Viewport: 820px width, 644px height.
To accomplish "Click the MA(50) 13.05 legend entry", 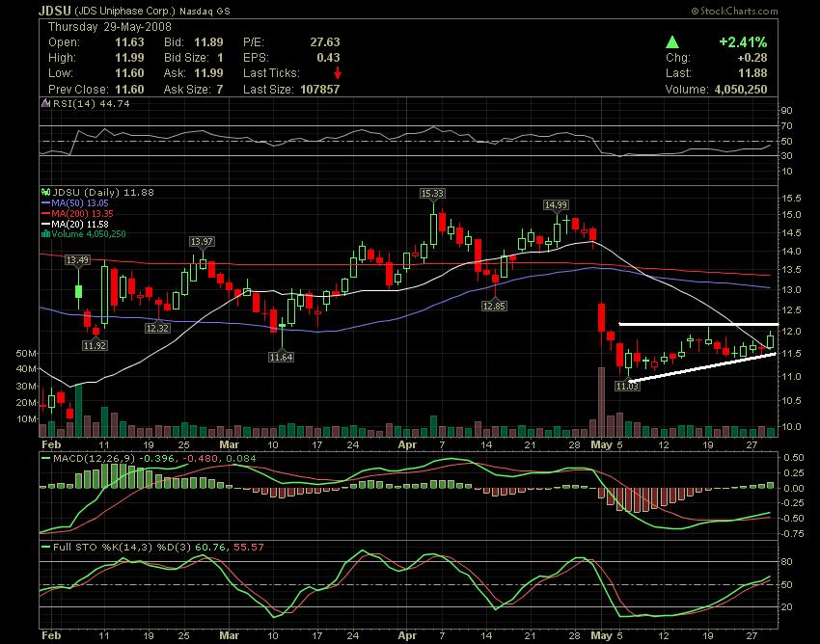I will pos(79,202).
